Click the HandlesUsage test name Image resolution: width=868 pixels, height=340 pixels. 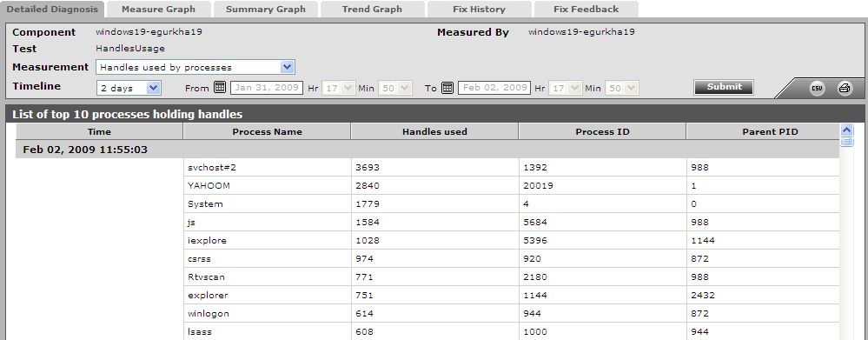pos(130,49)
